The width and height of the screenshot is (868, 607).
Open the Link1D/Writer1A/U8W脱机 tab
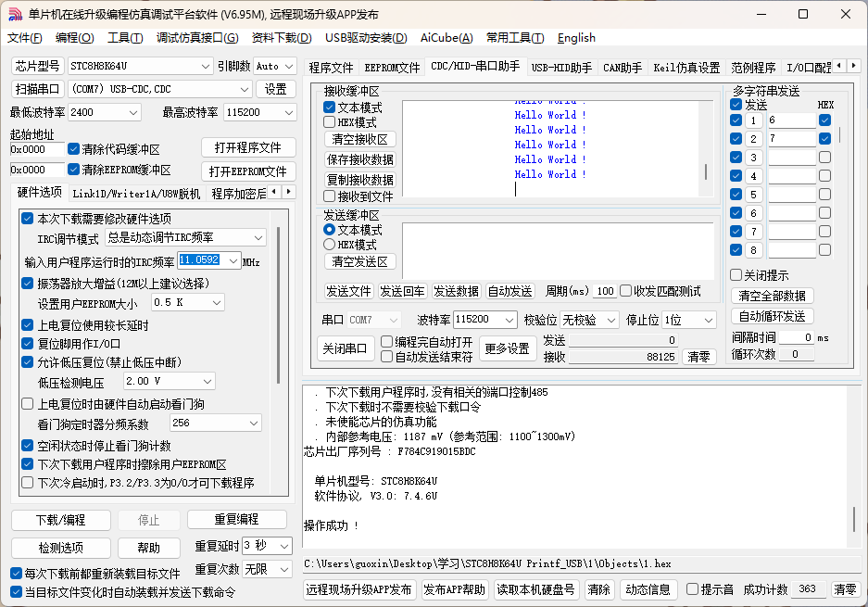(136, 194)
